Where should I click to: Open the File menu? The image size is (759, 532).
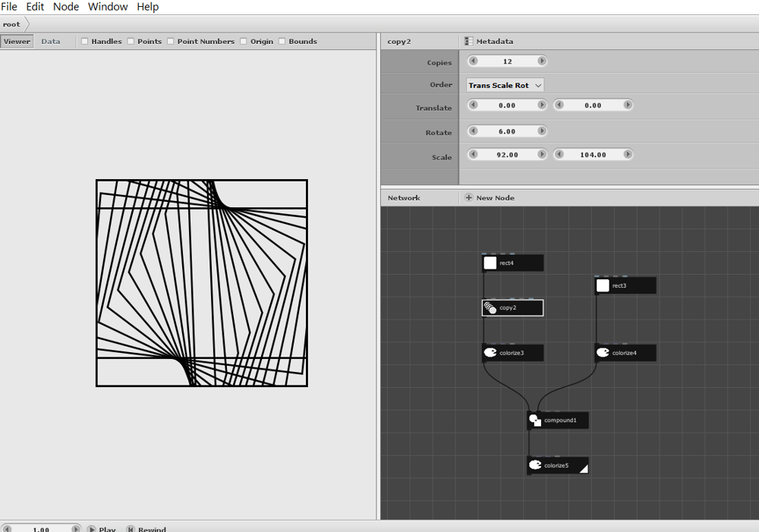[9, 7]
